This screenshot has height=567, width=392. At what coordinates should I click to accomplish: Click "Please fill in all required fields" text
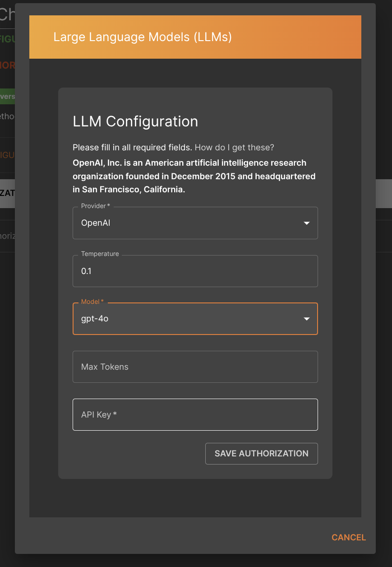pyautogui.click(x=132, y=148)
